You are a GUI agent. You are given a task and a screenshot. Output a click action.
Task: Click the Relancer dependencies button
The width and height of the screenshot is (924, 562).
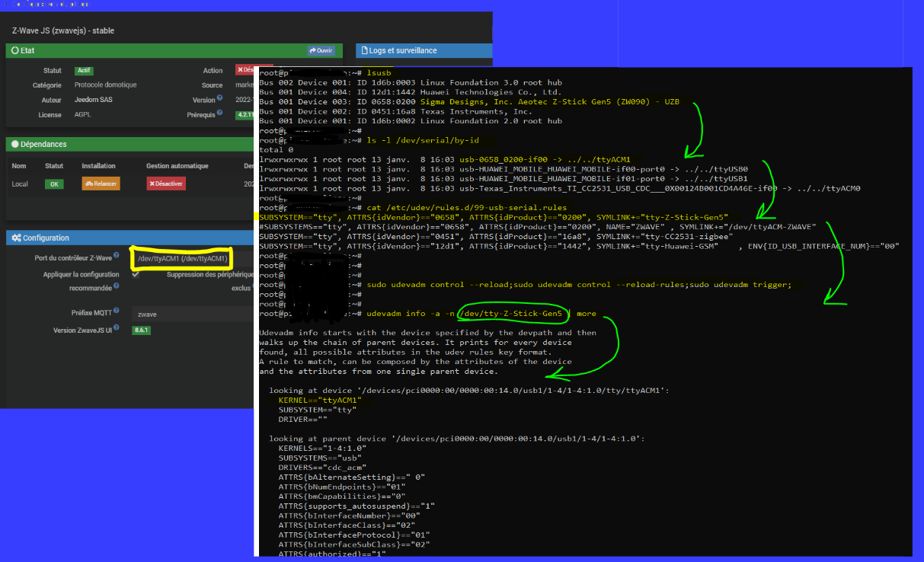[x=101, y=184]
